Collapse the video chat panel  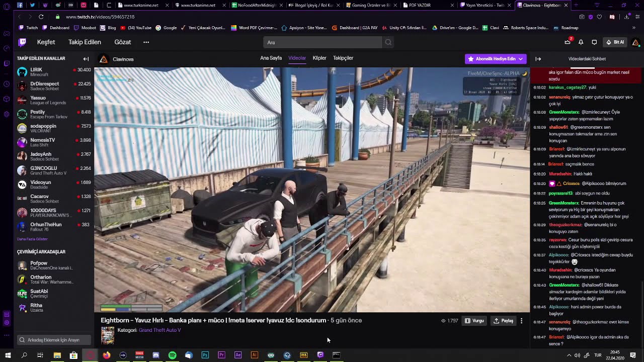point(538,59)
